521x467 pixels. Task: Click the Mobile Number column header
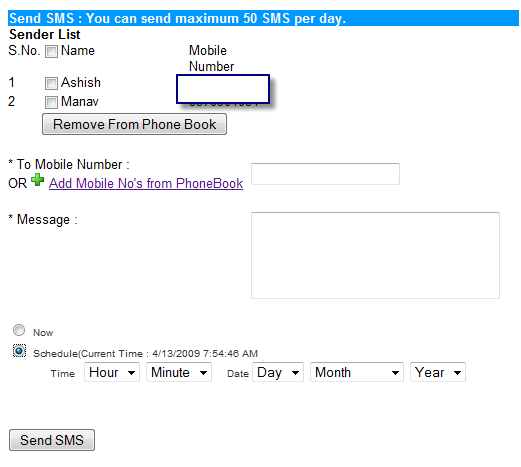click(x=211, y=58)
